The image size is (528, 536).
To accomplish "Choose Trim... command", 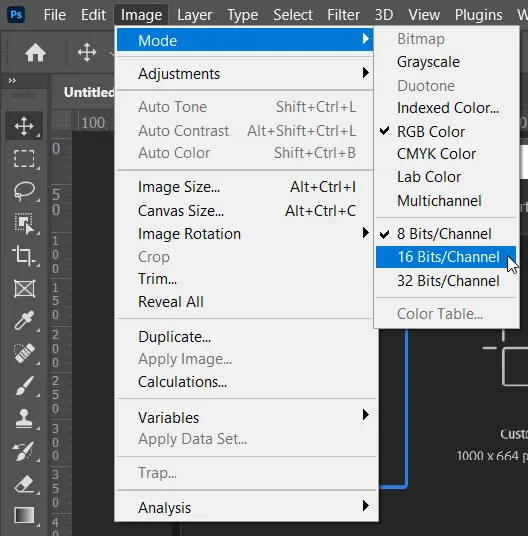I will 245,279.
